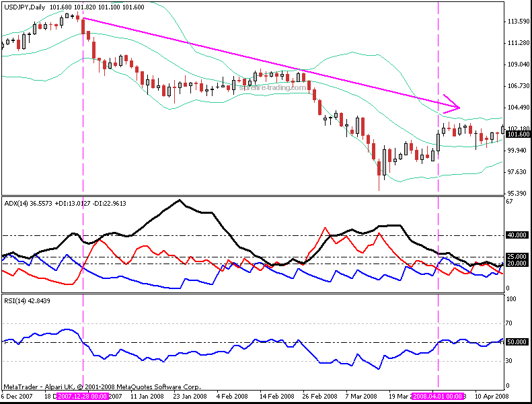Click the ADX level label 40.000
Screen dimensions: 532x404
click(x=517, y=235)
